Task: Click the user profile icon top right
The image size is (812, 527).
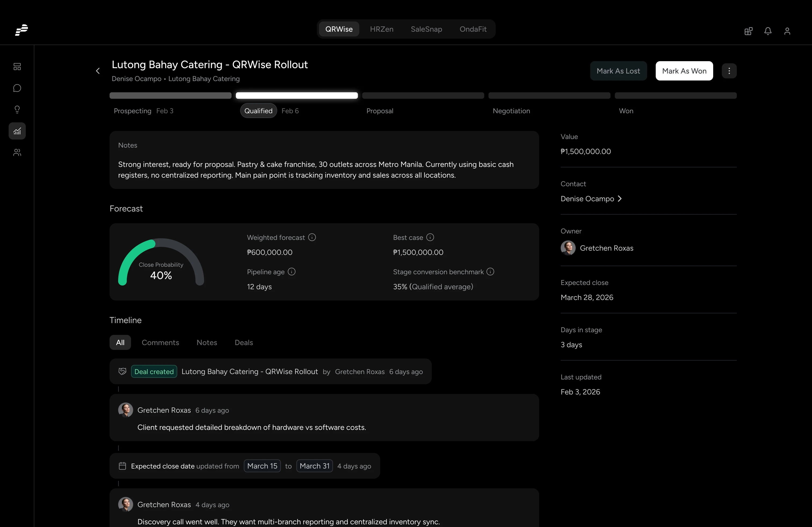Action: [787, 31]
